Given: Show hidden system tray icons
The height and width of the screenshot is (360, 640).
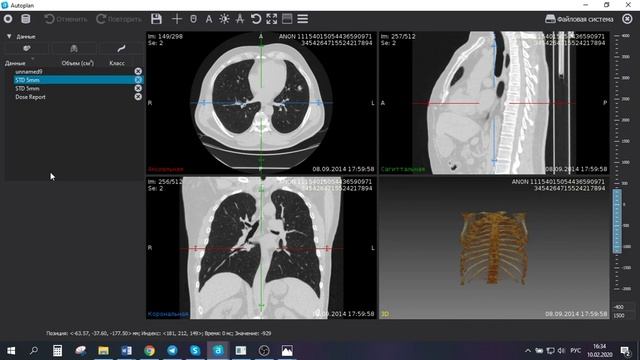Looking at the screenshot, I should coord(528,351).
